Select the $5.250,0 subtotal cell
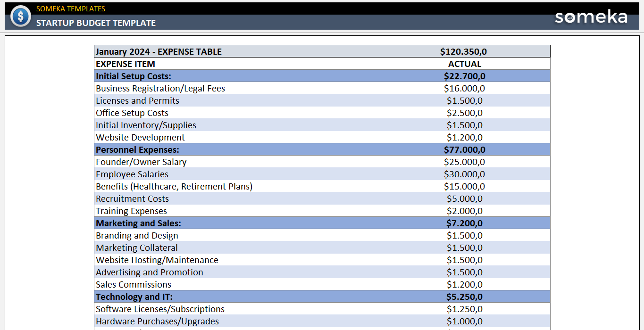The height and width of the screenshot is (330, 644). tap(465, 297)
